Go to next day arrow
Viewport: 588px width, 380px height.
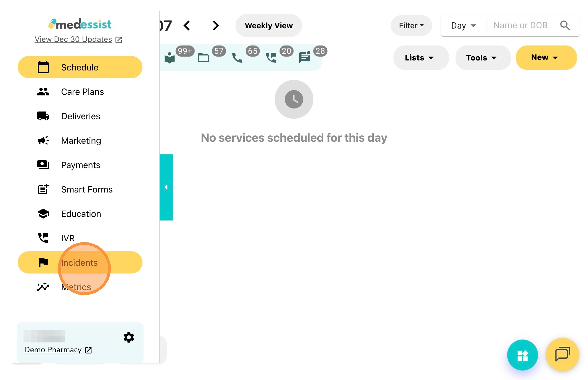pyautogui.click(x=216, y=26)
